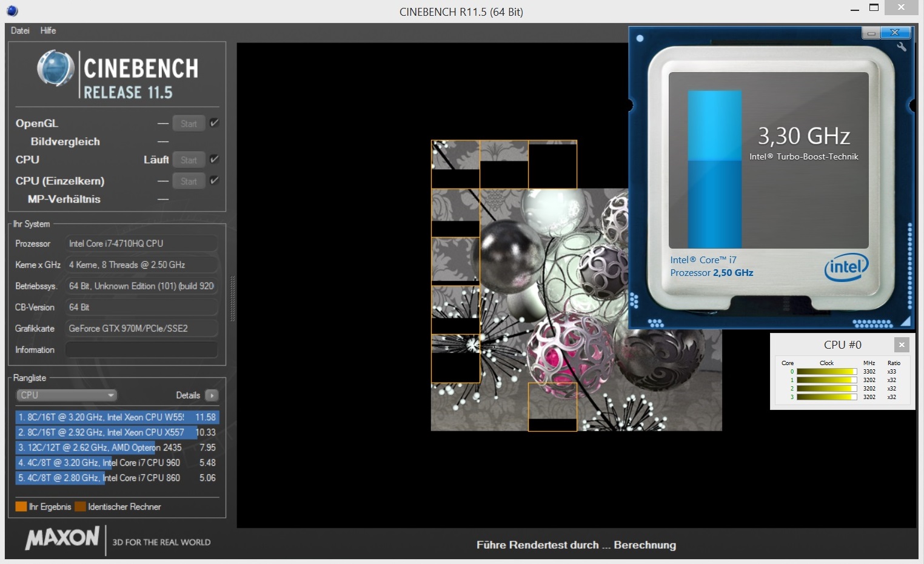Image resolution: width=924 pixels, height=564 pixels.
Task: Click the Cinebench app icon in title bar
Action: point(12,11)
